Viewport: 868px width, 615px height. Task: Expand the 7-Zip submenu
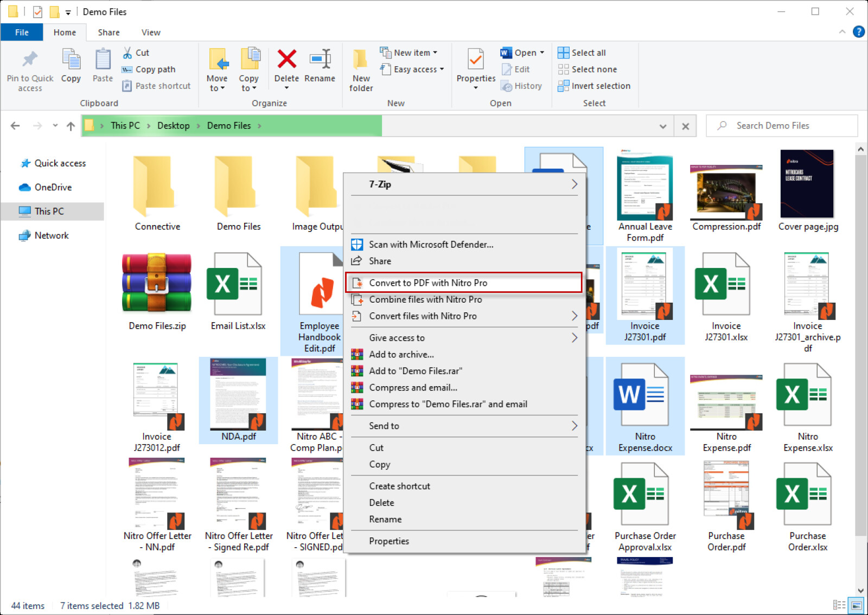pos(464,184)
